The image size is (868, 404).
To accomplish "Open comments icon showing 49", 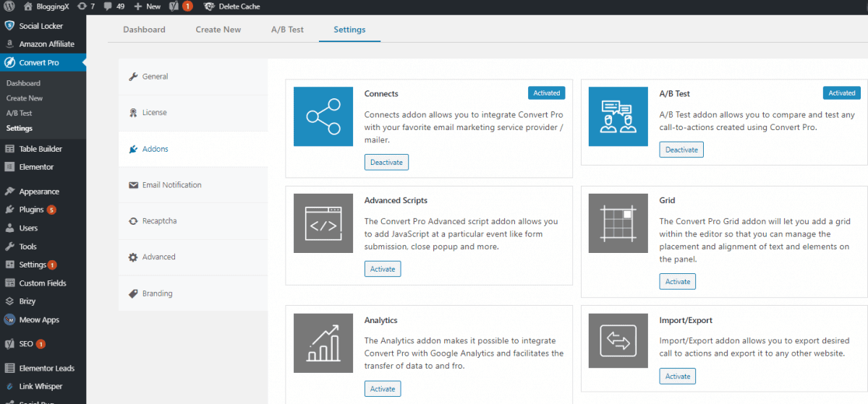I will click(114, 7).
